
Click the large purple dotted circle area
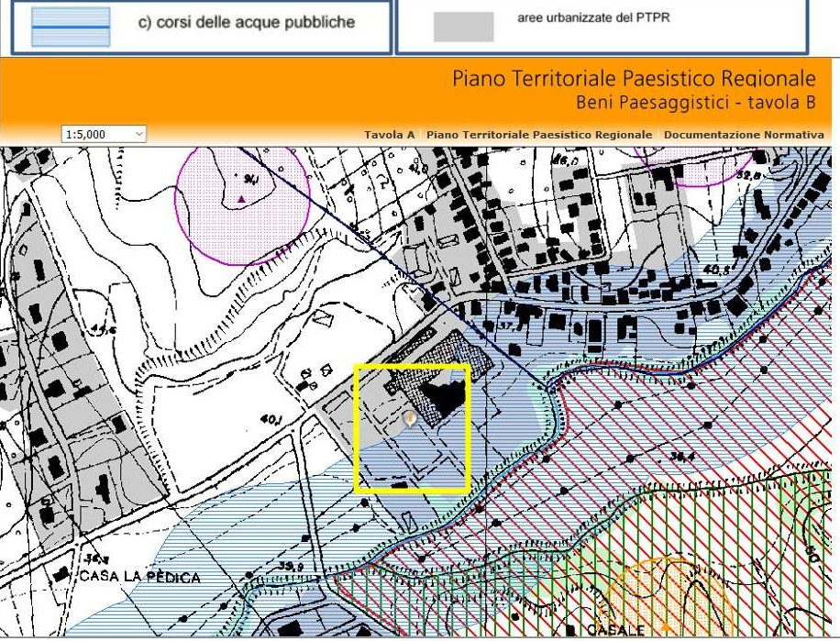point(243,205)
